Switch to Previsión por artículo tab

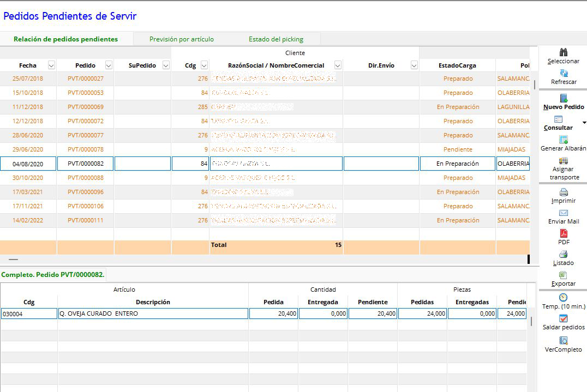tap(182, 39)
